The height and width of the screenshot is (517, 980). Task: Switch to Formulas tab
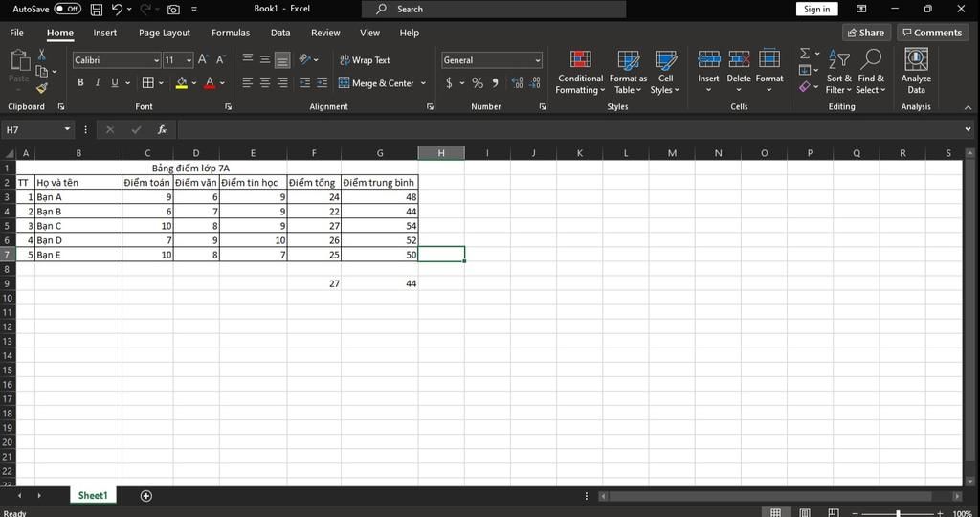coord(231,33)
